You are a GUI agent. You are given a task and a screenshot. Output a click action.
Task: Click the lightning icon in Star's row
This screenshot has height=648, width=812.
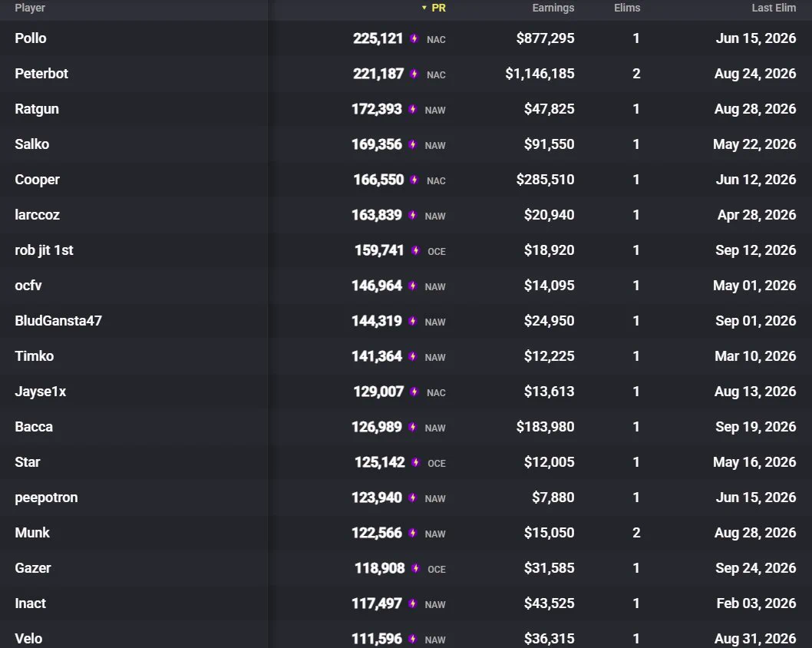pos(415,462)
